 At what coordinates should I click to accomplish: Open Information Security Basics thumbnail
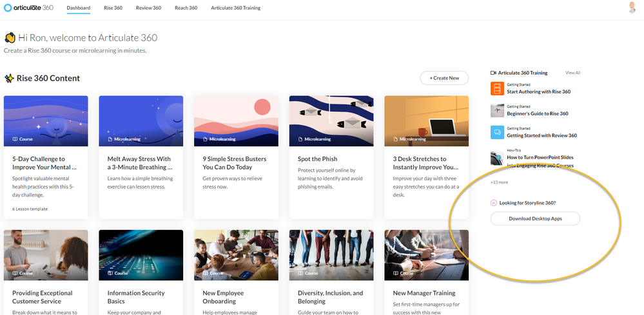141,255
